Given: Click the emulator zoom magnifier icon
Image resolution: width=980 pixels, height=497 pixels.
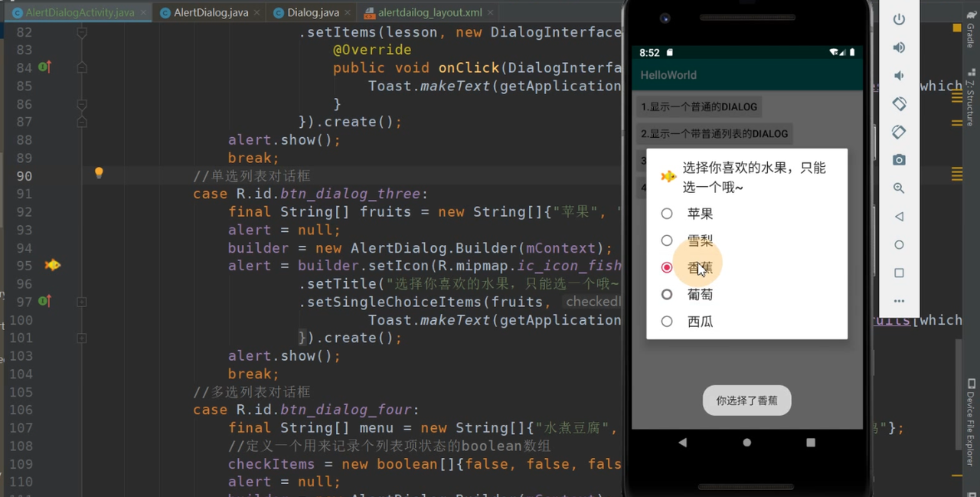Looking at the screenshot, I should click(898, 188).
